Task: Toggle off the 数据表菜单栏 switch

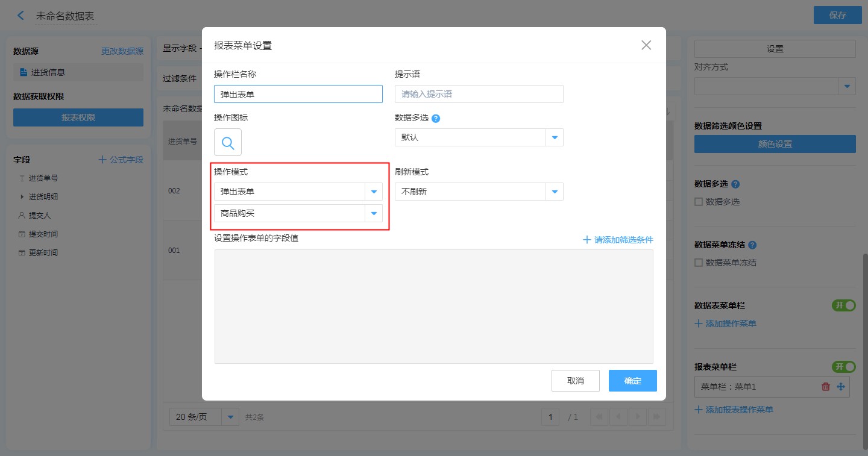Action: point(843,305)
